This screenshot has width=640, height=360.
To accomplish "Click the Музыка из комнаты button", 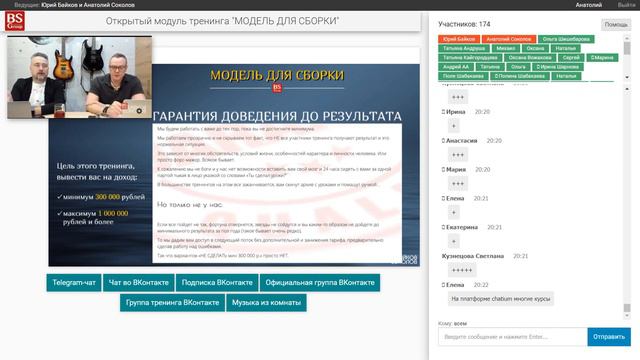I will tap(266, 302).
